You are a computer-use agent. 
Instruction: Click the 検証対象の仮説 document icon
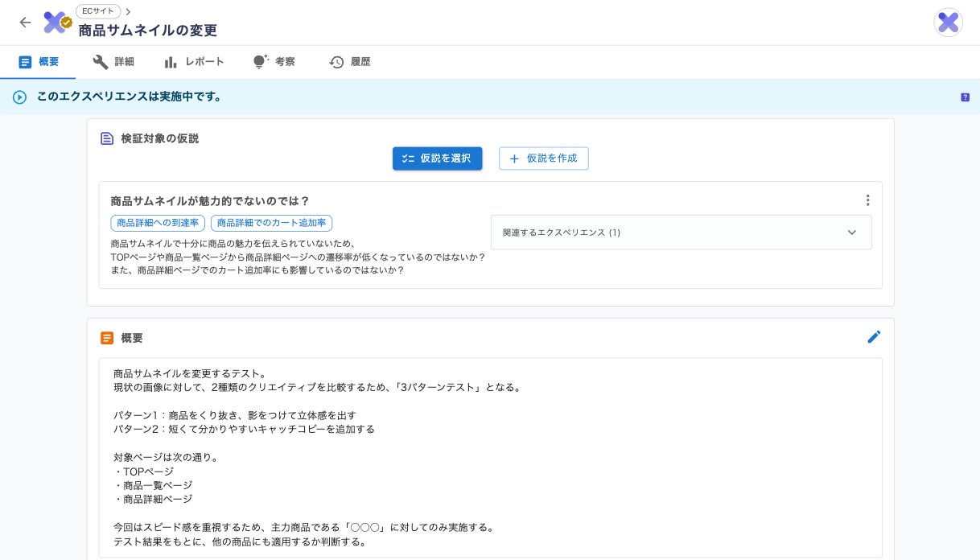[107, 138]
